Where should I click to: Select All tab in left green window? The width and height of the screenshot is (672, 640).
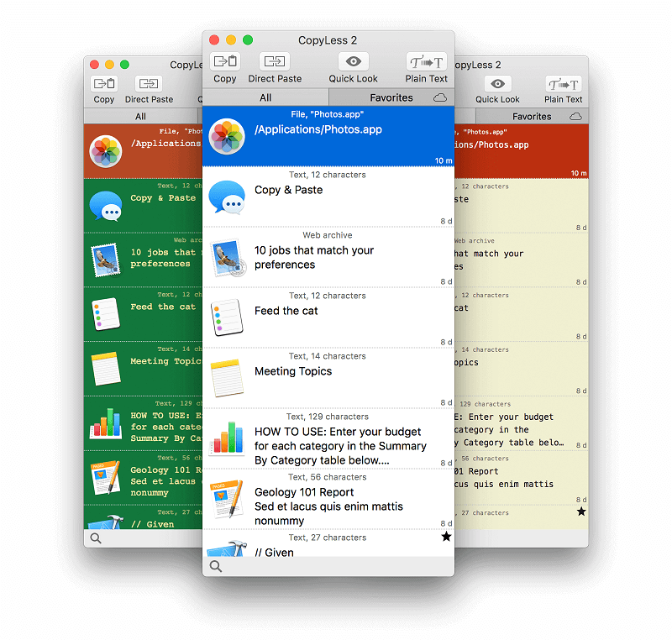coord(140,117)
